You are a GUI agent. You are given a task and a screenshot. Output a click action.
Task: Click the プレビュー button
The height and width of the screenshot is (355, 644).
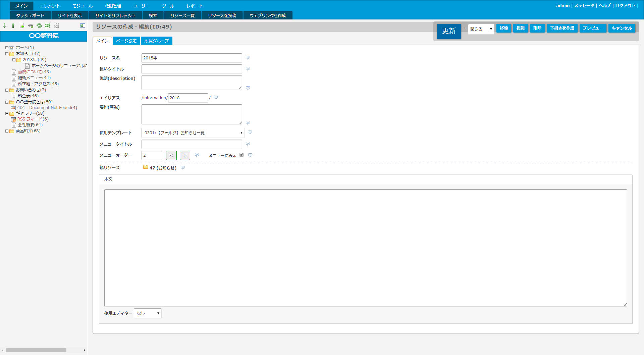[x=593, y=28]
